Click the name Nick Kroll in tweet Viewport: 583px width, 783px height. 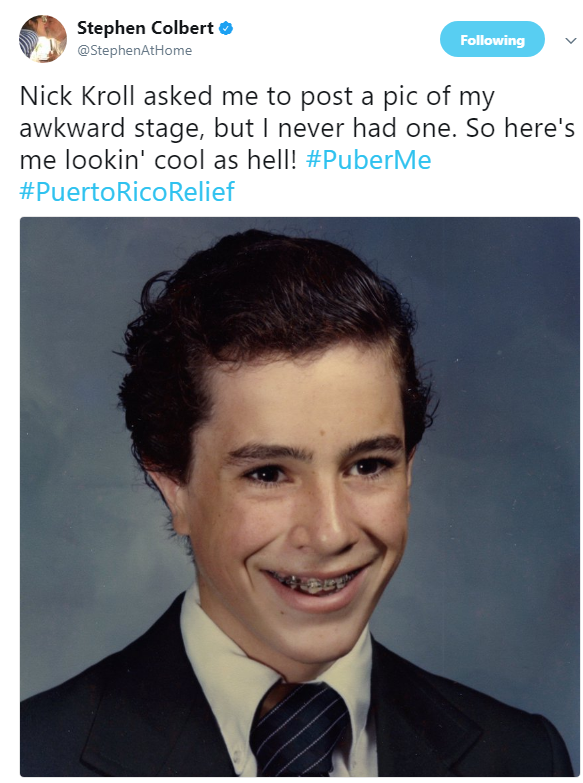tap(77, 95)
